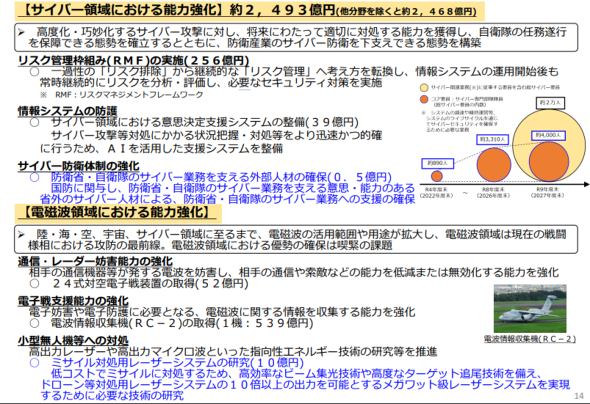Click the axis label (2022年度末)
The width and height of the screenshot is (590, 404).
click(437, 196)
